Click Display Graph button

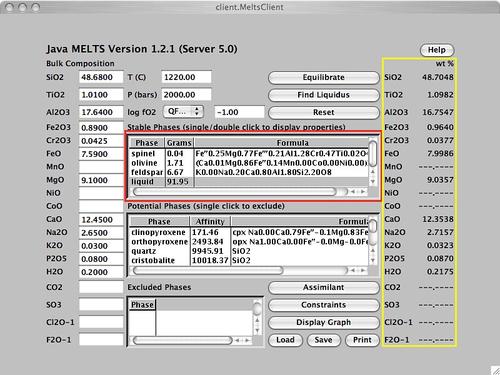click(x=323, y=323)
